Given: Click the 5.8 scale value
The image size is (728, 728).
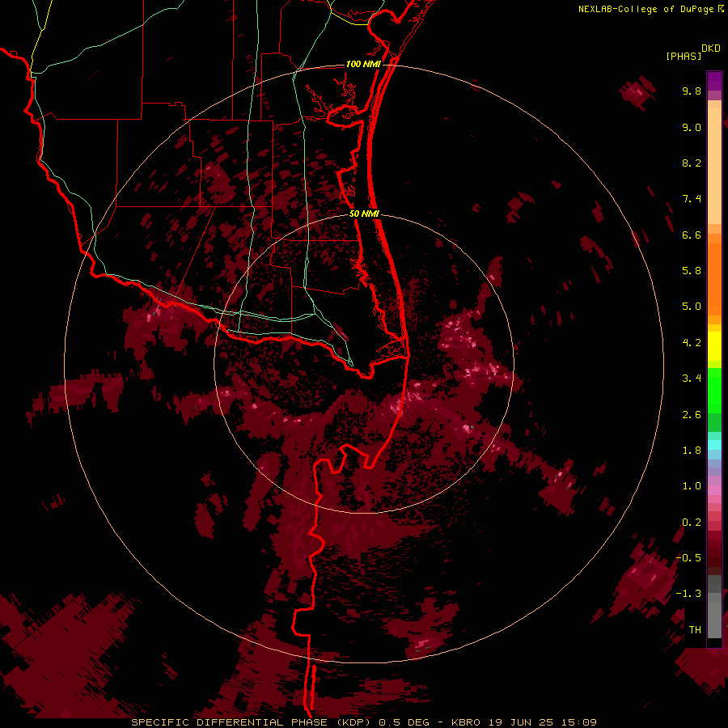Looking at the screenshot, I should 692,271.
